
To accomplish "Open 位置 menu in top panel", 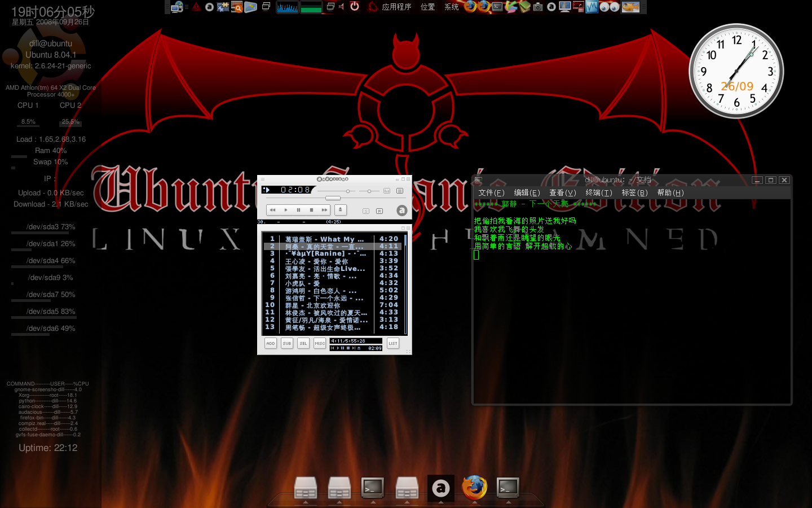I will tap(427, 7).
